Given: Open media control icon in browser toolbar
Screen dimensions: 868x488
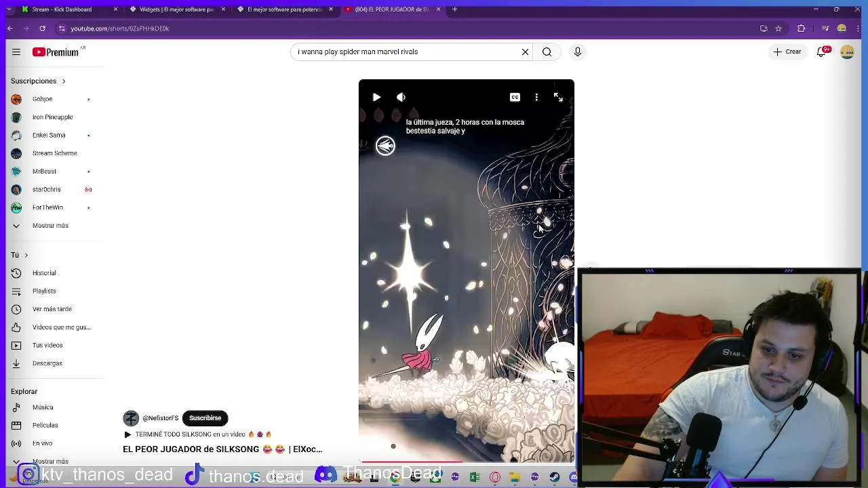Looking at the screenshot, I should click(x=825, y=28).
